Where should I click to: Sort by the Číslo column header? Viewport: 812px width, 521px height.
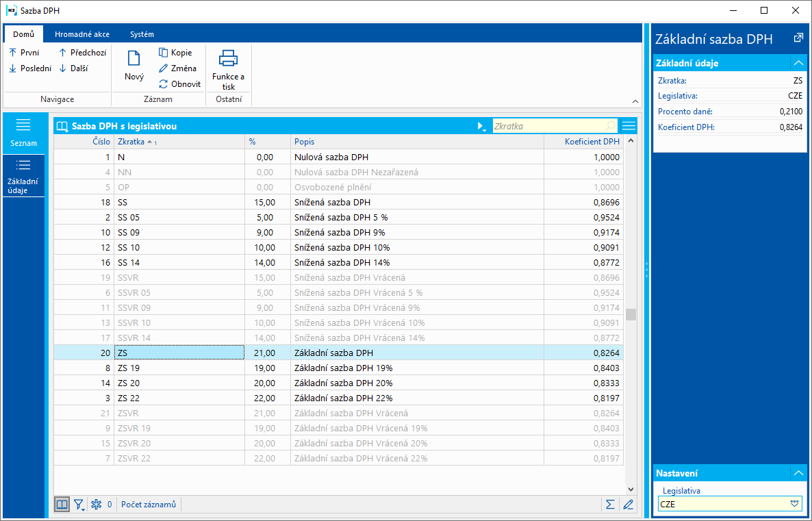click(x=84, y=142)
